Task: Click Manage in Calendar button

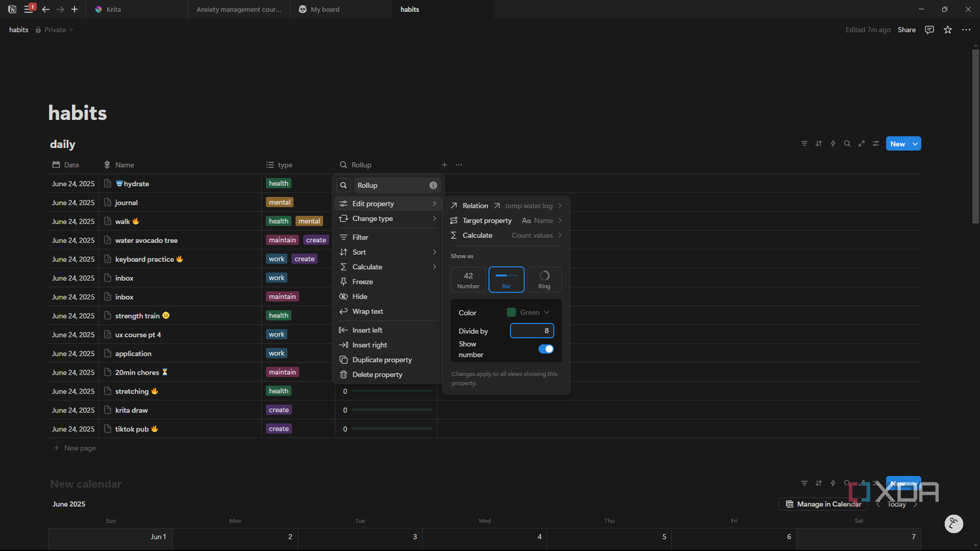Action: pyautogui.click(x=823, y=504)
